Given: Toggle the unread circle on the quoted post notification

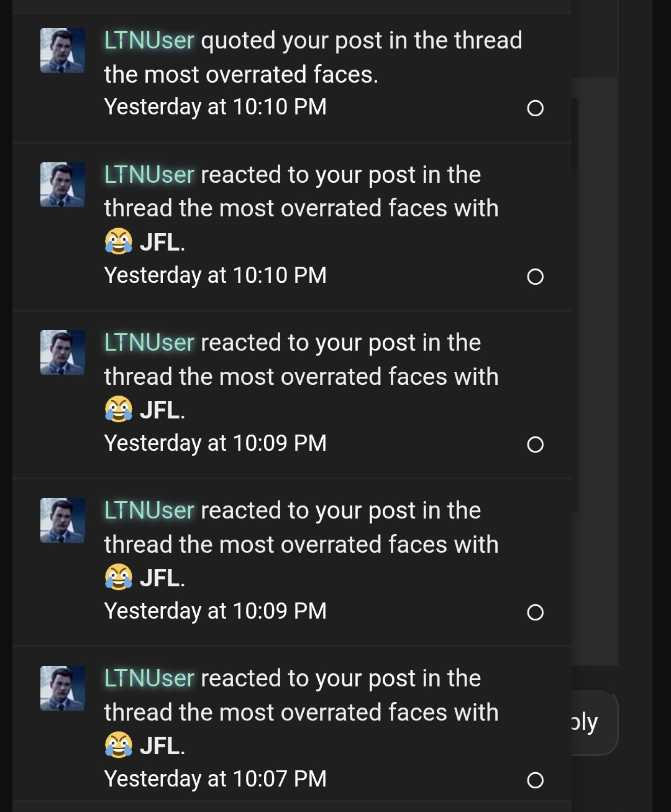Looking at the screenshot, I should (x=535, y=108).
